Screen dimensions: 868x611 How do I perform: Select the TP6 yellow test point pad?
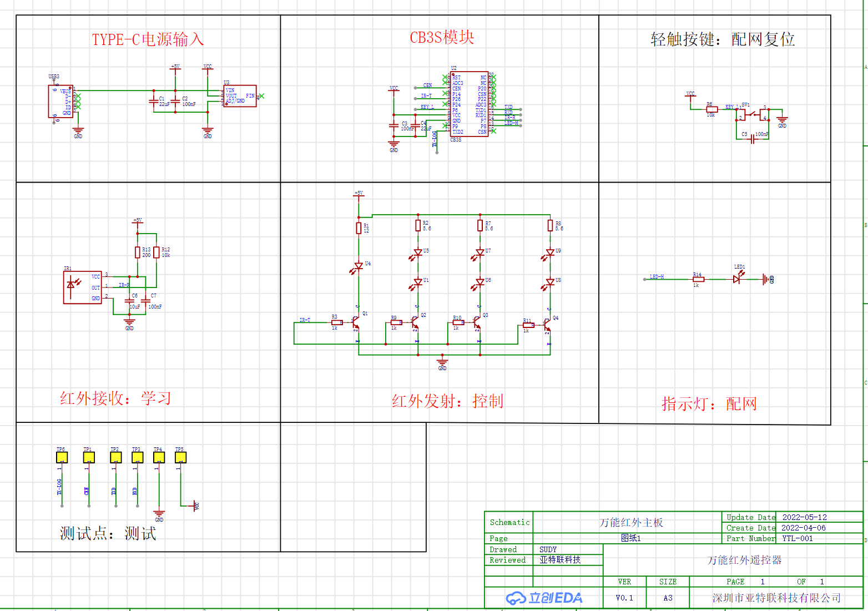tap(62, 457)
